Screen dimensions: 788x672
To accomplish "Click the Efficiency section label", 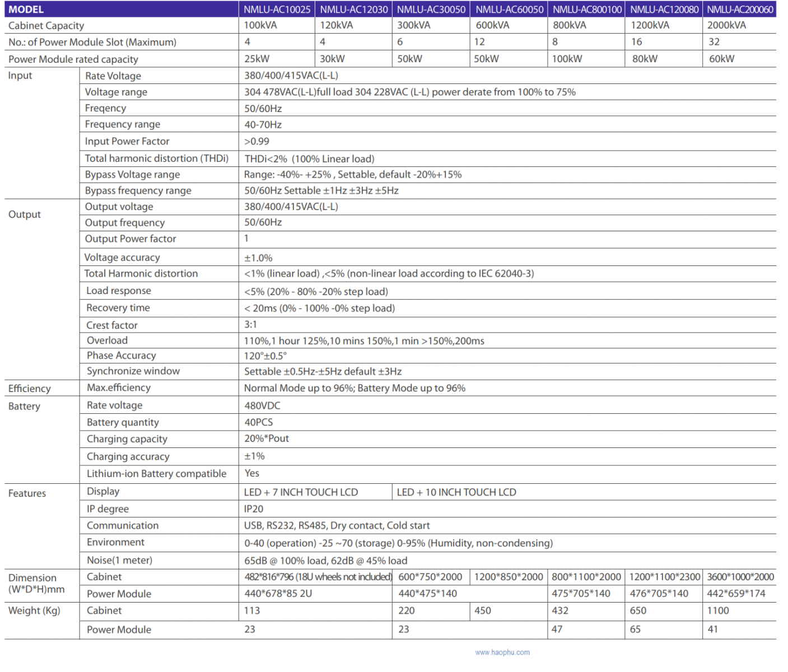I will 29,389.
